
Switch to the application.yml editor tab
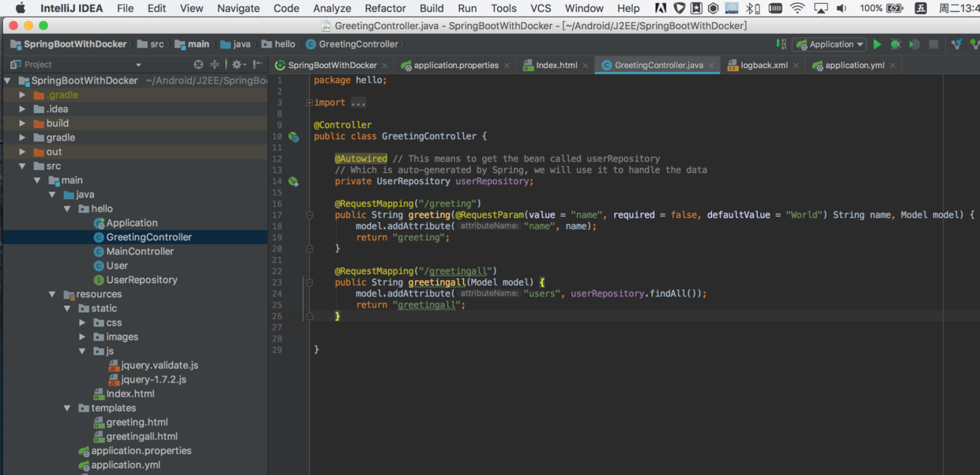854,66
